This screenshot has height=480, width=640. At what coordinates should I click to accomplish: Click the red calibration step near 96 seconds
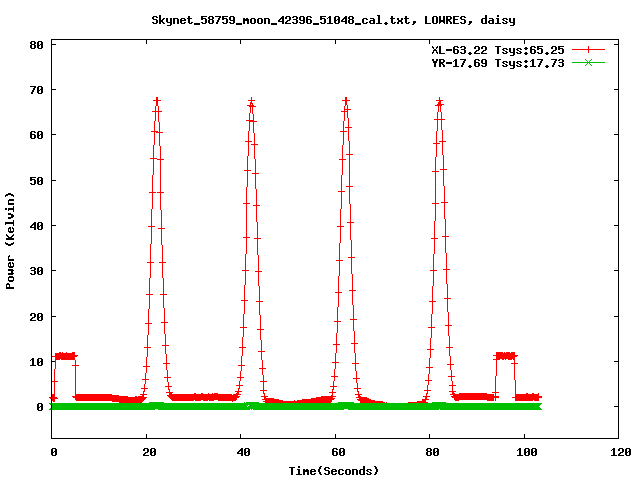pyautogui.click(x=505, y=356)
